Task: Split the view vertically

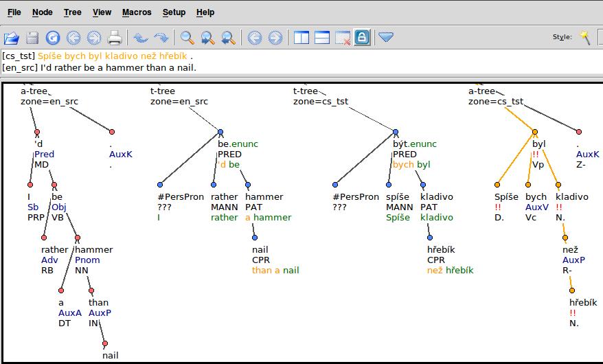Action: click(x=301, y=38)
